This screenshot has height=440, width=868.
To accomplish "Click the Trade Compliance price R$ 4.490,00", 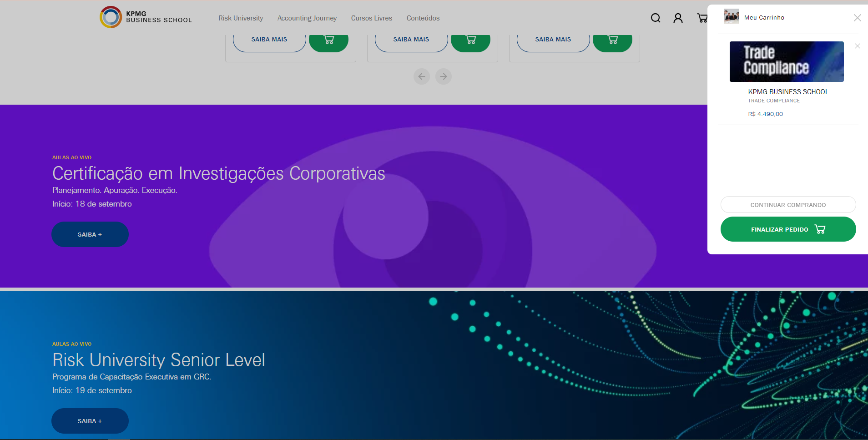I will 766,114.
